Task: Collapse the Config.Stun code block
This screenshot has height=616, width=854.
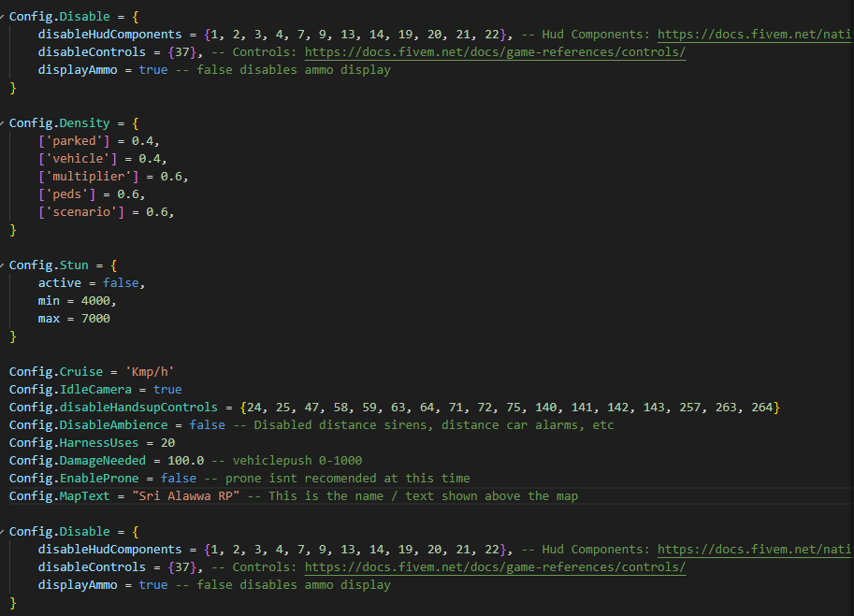Action: [x=4, y=265]
